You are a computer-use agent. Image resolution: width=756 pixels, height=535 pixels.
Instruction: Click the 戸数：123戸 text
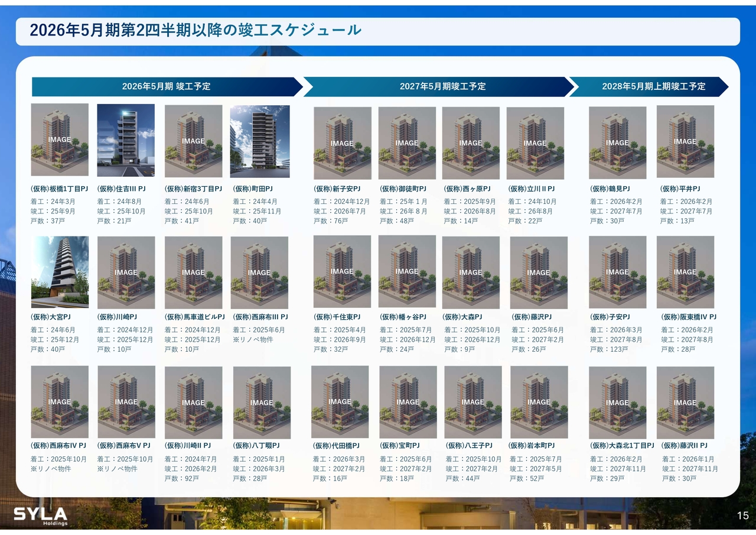[609, 349]
